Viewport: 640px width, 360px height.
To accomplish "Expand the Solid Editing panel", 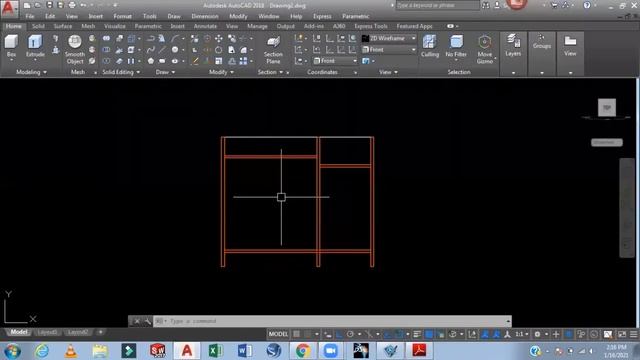I will tap(121, 72).
